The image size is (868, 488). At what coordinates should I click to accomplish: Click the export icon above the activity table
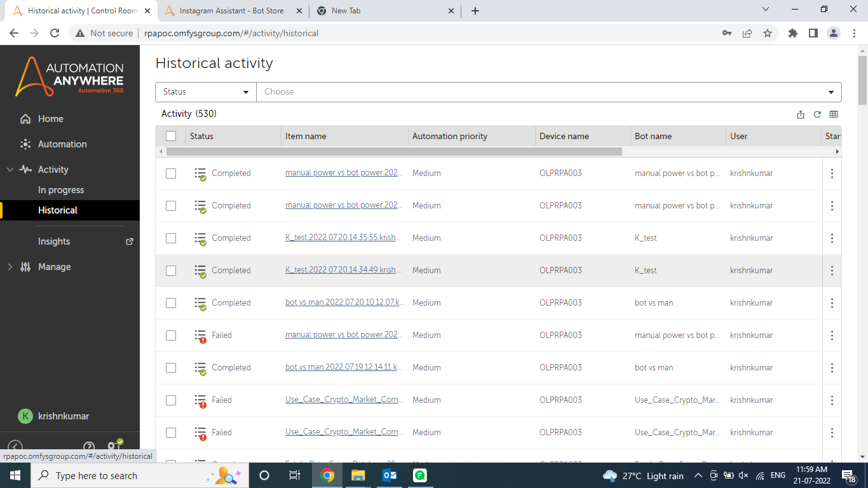pos(801,114)
